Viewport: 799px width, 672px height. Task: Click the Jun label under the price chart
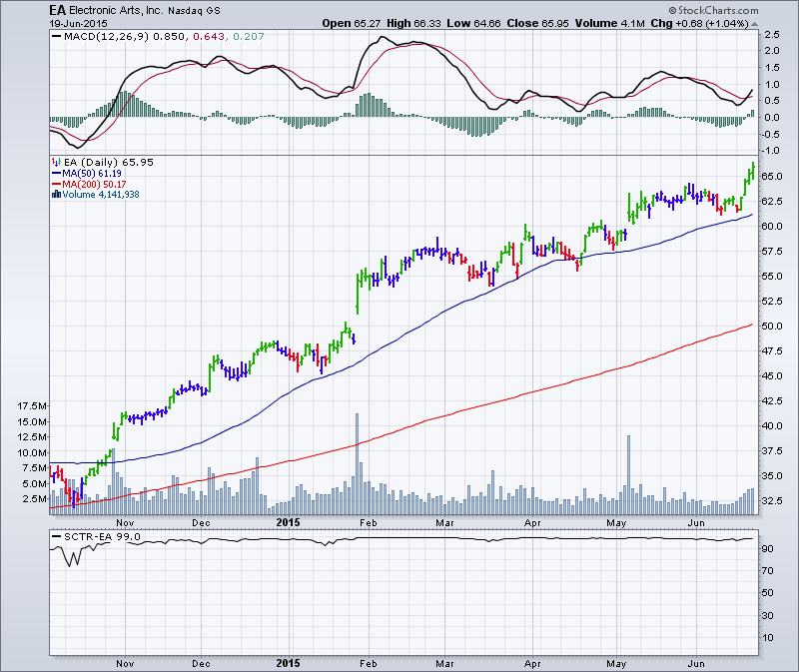tap(696, 523)
